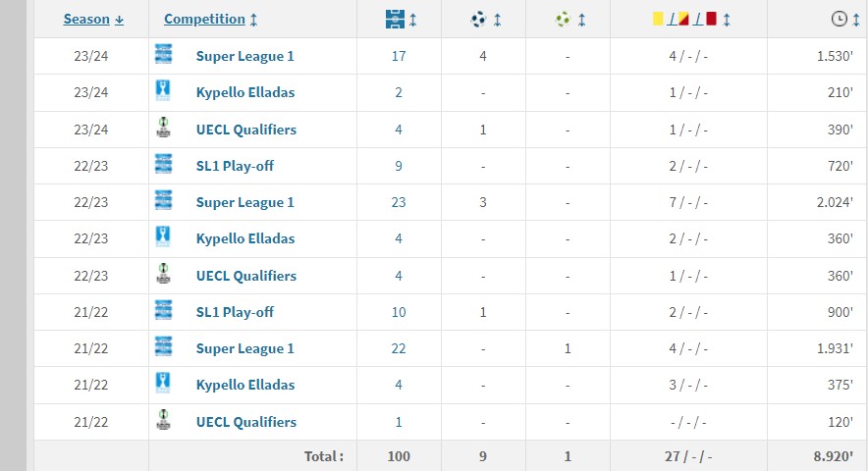Sort by yellow and red cards column

(x=684, y=20)
